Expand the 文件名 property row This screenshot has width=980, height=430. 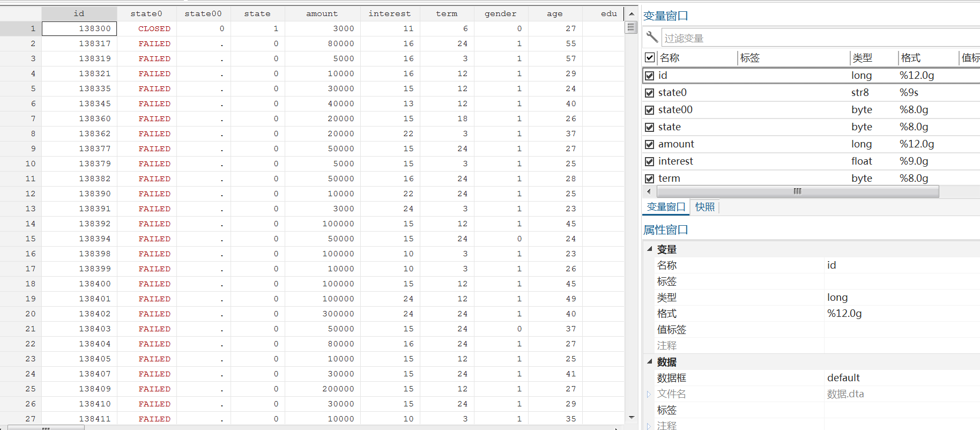(649, 394)
